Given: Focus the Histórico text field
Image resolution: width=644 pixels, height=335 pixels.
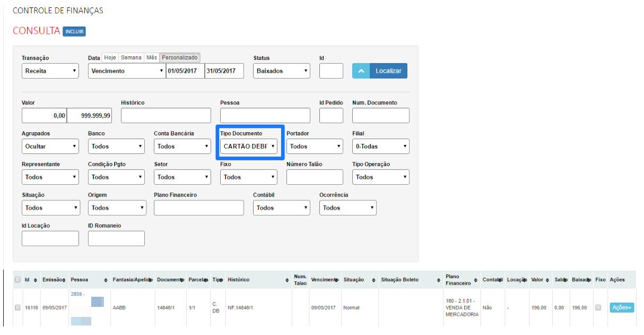Looking at the screenshot, I should pos(166,116).
